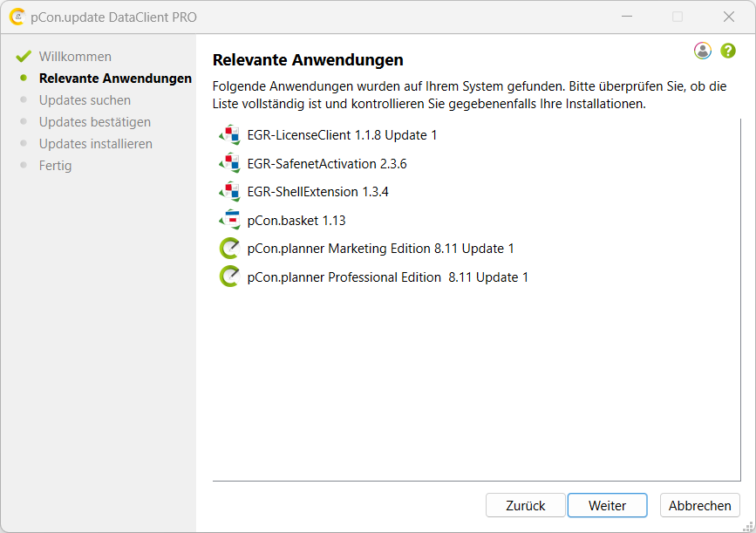756x533 pixels.
Task: Select the Relevante Anwendungen step
Action: point(115,79)
